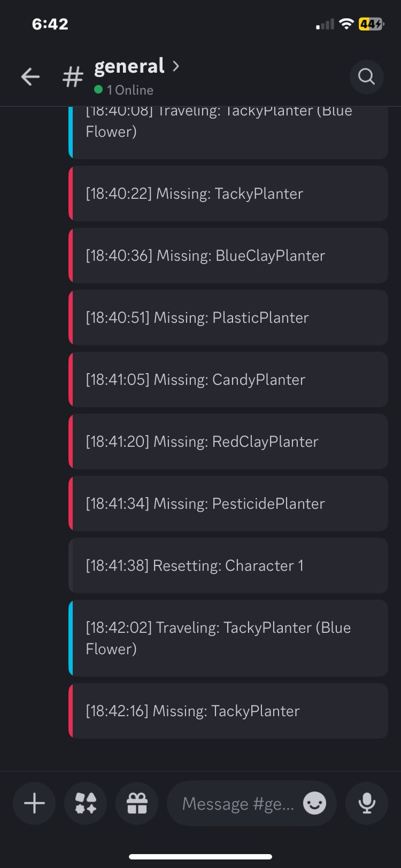Tap the microphone voice message icon
The width and height of the screenshot is (401, 868).
coord(367,803)
